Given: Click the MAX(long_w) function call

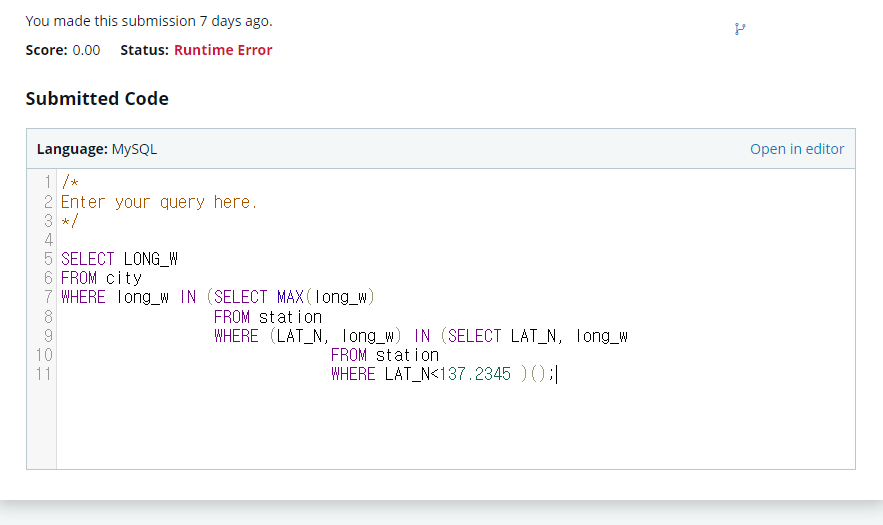Looking at the screenshot, I should coord(326,297).
